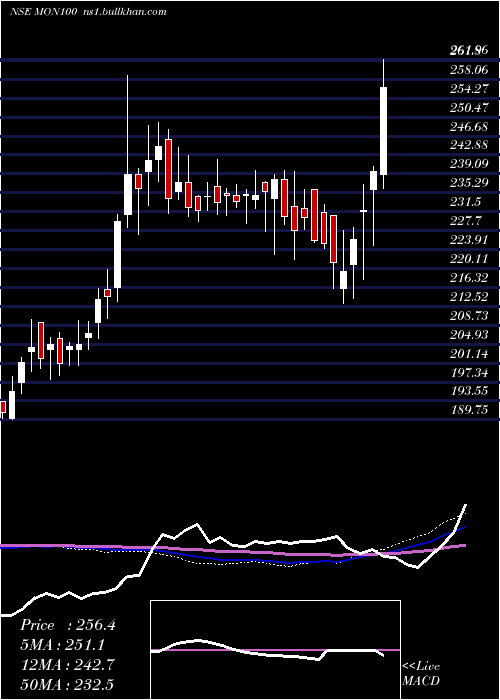
Task: Select the 258.06 price axis label
Action: pyautogui.click(x=468, y=70)
